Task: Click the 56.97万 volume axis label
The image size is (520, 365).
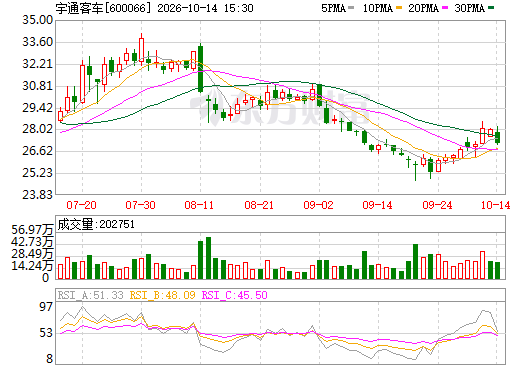Action: point(32,230)
